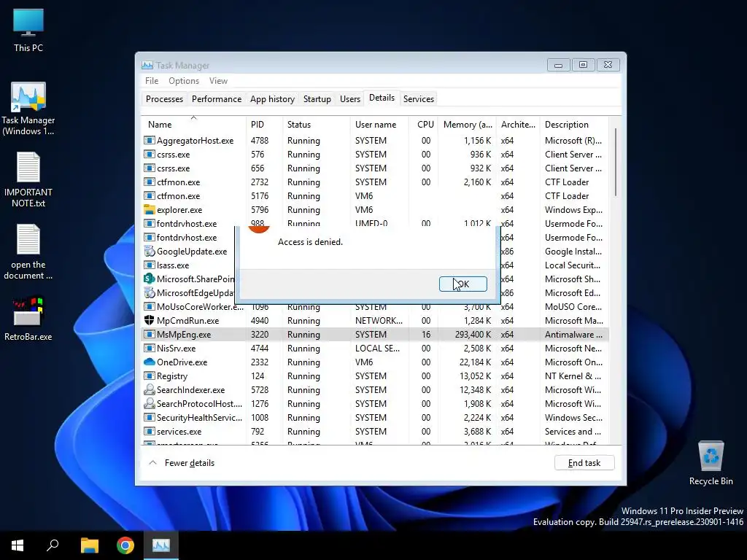
Task: Sort by the Name column header
Action: pos(193,124)
